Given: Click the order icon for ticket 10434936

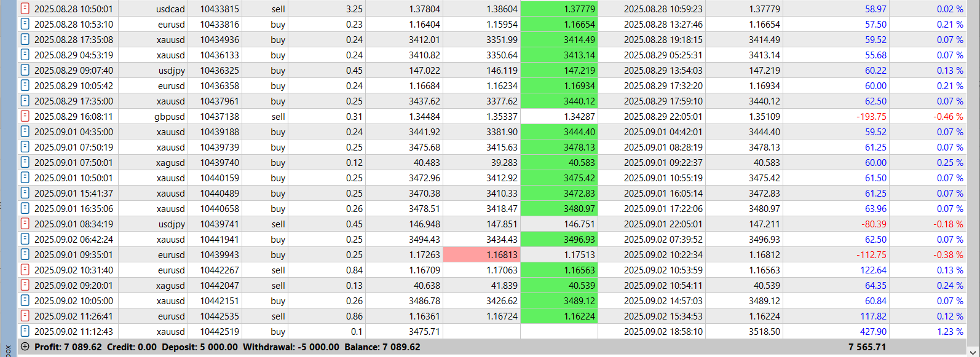Looking at the screenshot, I should pos(25,39).
